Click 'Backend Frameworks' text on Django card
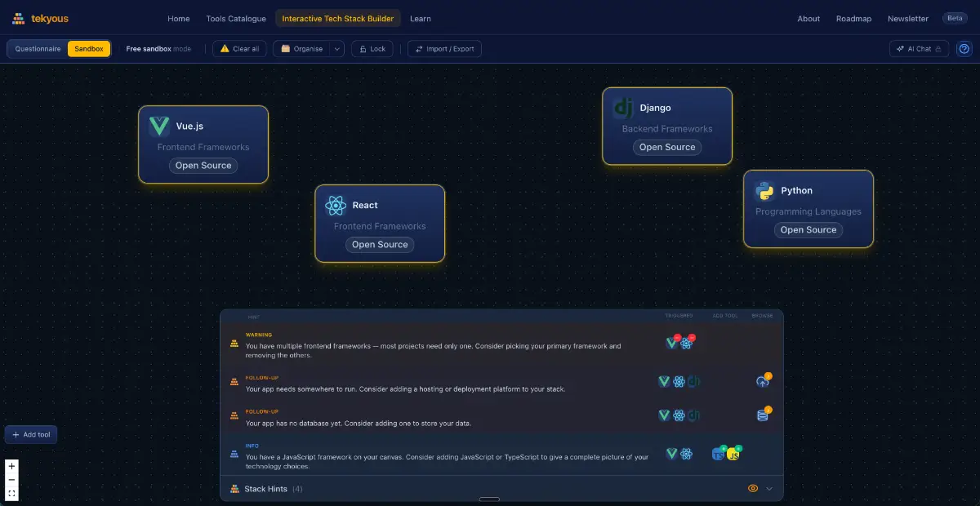Viewport: 980px width, 506px height. pyautogui.click(x=667, y=129)
